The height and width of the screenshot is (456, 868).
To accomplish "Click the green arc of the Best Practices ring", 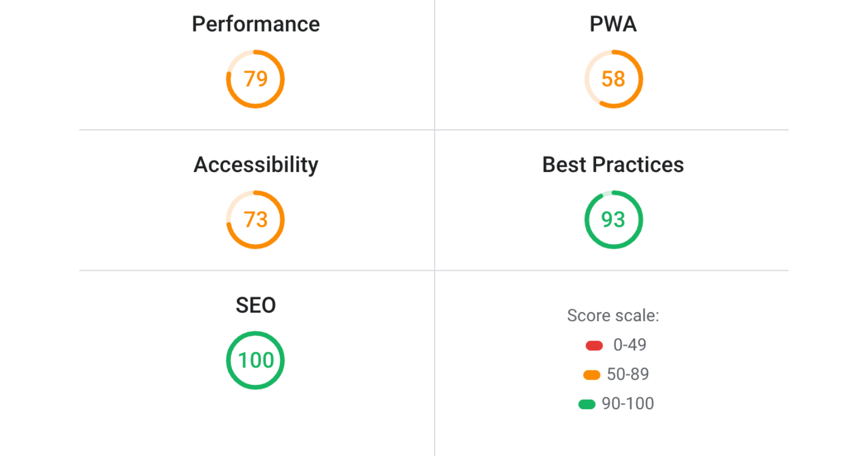I will (640, 219).
